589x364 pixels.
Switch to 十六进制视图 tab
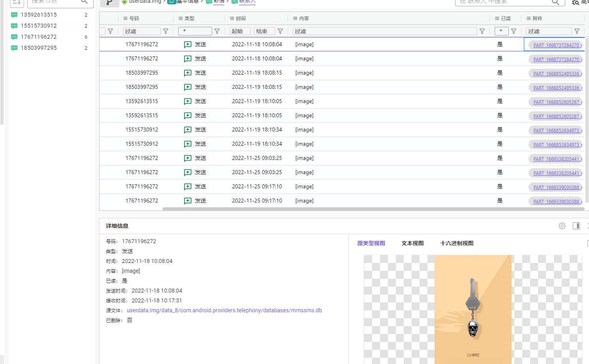point(457,243)
